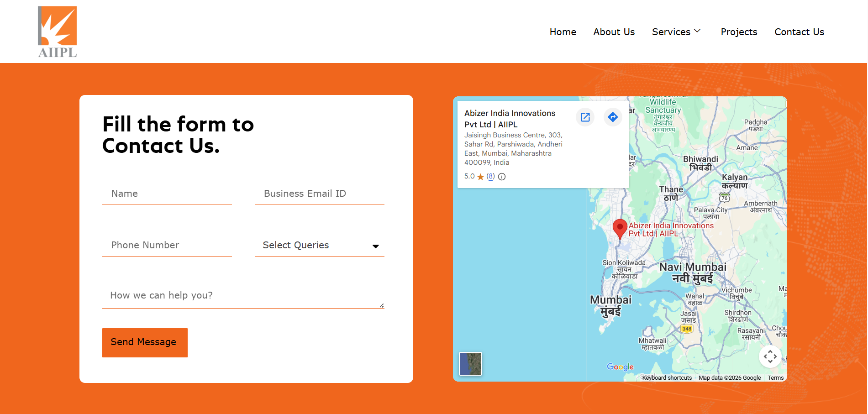Click the rating info circle icon
This screenshot has width=868, height=414.
coord(502,177)
